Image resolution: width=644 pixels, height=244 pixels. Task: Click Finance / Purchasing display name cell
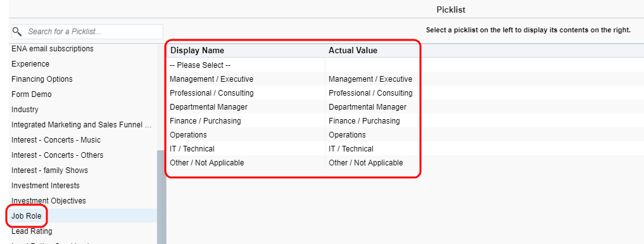(205, 121)
